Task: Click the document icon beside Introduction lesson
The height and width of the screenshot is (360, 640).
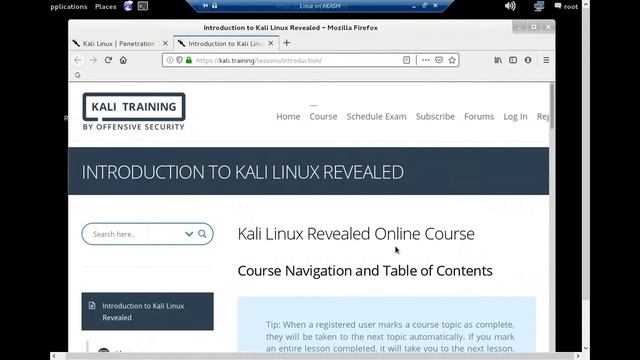Action: click(92, 306)
